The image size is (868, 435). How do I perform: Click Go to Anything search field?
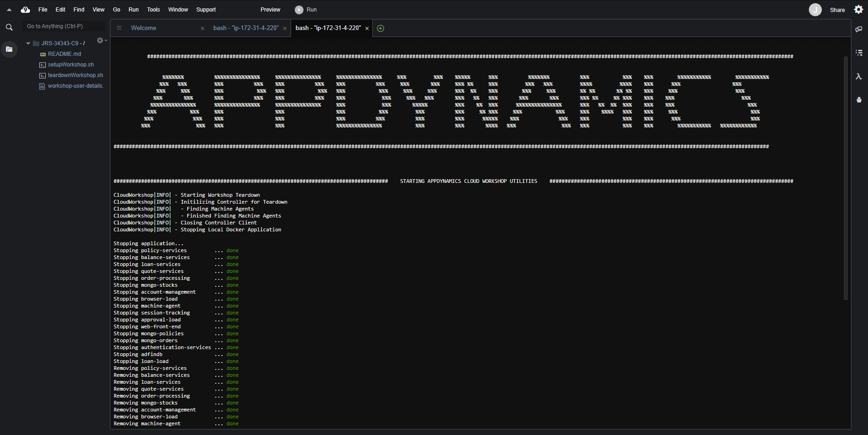(x=64, y=26)
